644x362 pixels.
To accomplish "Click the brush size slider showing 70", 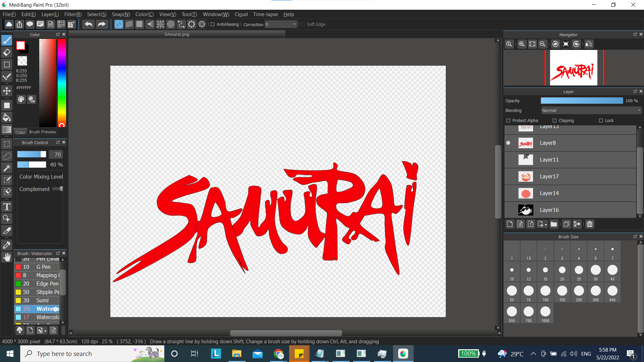I will (32, 155).
